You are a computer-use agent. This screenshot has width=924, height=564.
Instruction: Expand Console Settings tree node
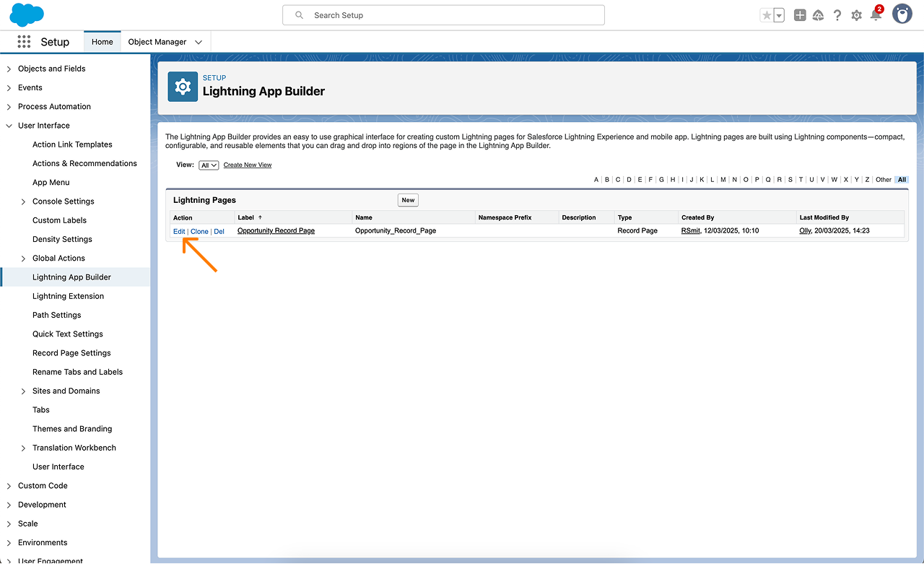[x=24, y=201]
